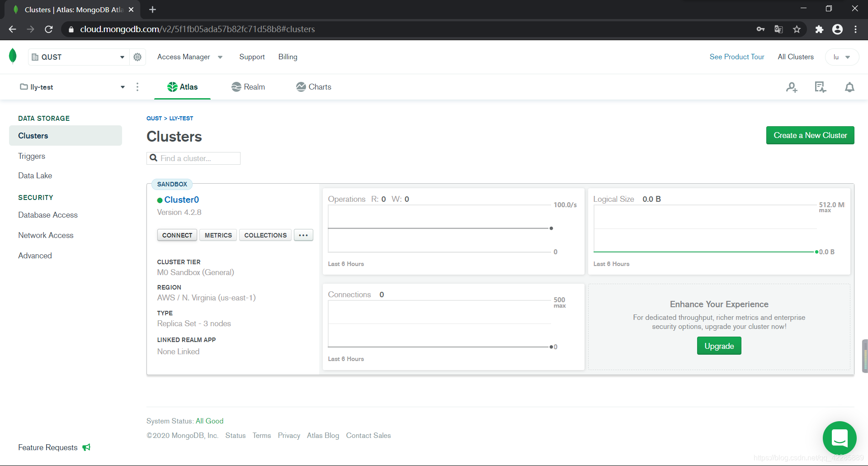Open the alerts bell icon
868x466 pixels.
coord(849,87)
